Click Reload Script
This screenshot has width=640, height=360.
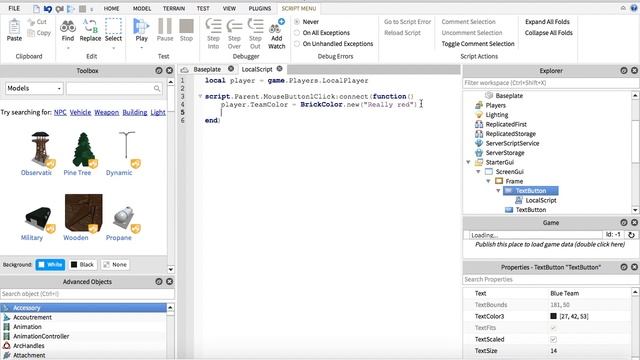click(x=402, y=33)
